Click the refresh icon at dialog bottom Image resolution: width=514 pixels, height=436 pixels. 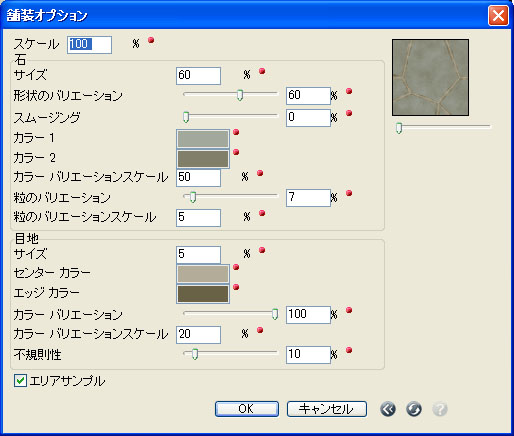click(414, 409)
